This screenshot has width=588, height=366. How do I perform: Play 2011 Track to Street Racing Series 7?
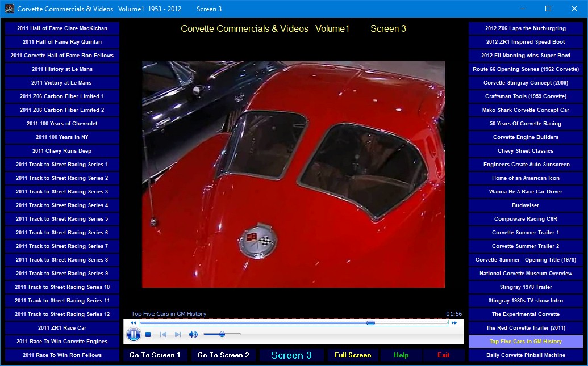(x=62, y=246)
